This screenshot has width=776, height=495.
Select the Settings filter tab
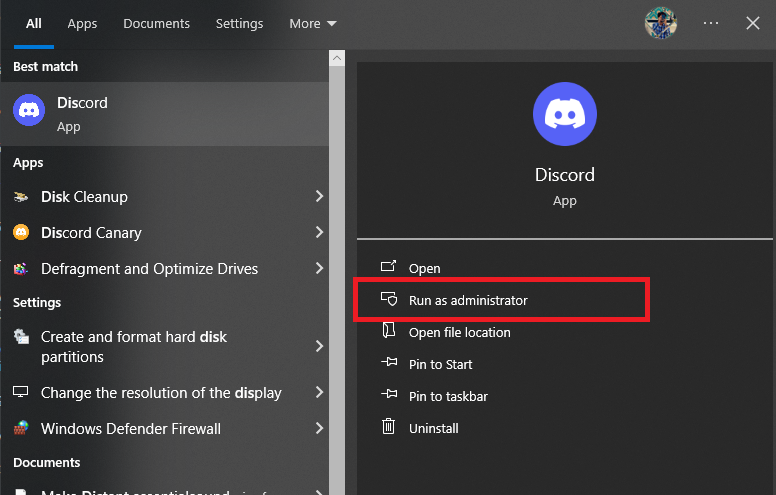(239, 23)
